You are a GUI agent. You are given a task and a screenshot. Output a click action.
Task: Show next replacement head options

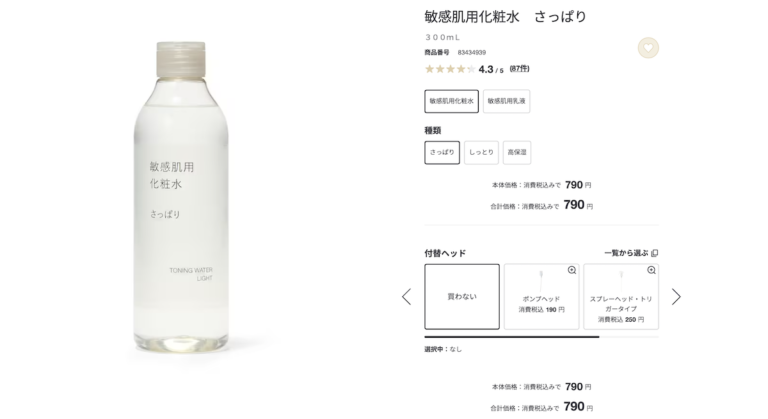(676, 296)
